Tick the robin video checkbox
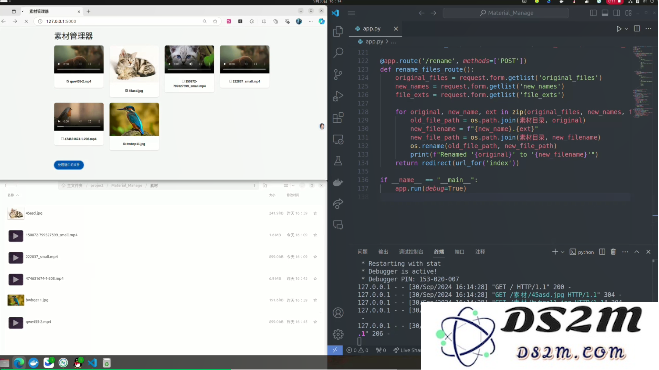The height and width of the screenshot is (370, 659). (62, 139)
